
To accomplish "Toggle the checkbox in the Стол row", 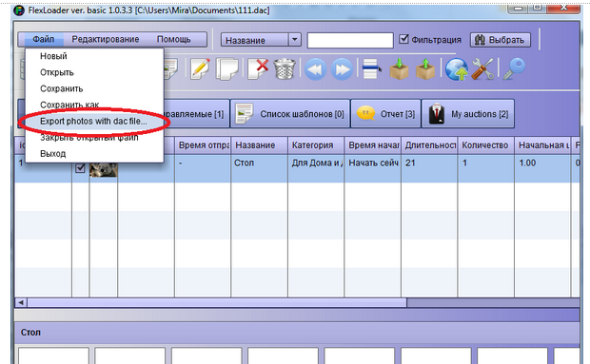I will pyautogui.click(x=80, y=168).
